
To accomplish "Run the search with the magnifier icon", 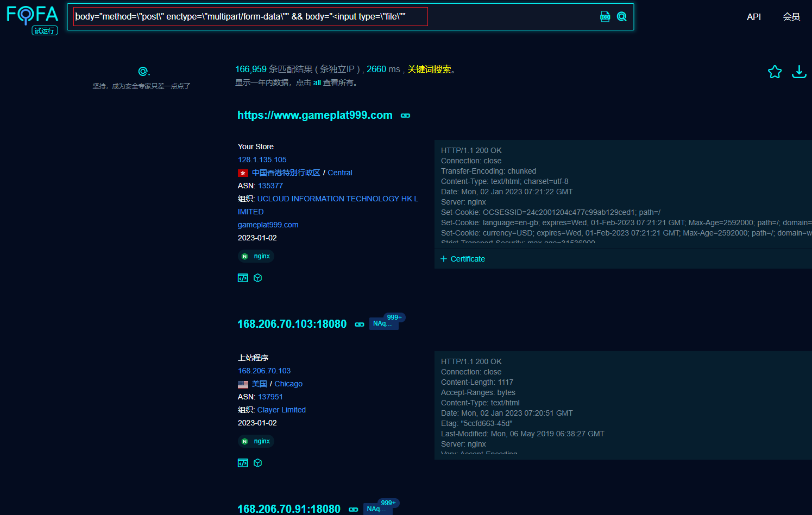I will [x=622, y=17].
